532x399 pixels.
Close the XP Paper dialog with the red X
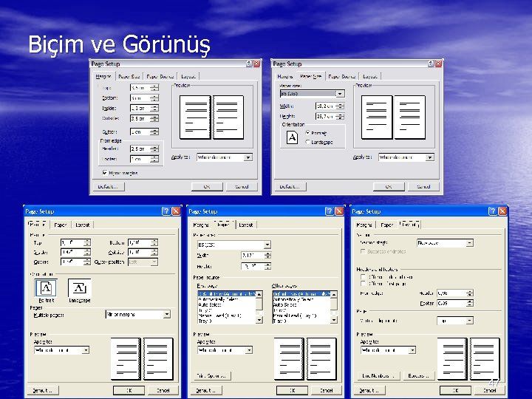click(x=339, y=211)
